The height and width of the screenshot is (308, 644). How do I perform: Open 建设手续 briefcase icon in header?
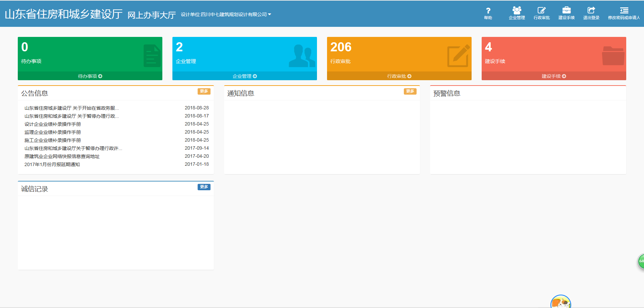coord(566,11)
